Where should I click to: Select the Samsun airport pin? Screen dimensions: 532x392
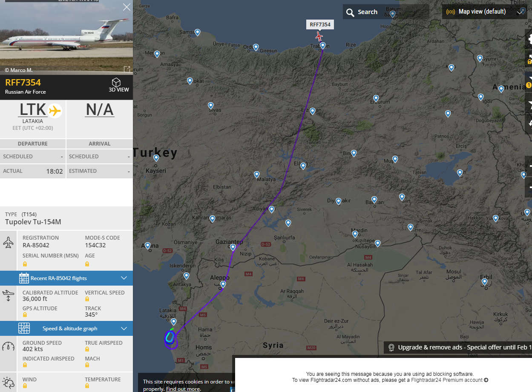[197, 32]
